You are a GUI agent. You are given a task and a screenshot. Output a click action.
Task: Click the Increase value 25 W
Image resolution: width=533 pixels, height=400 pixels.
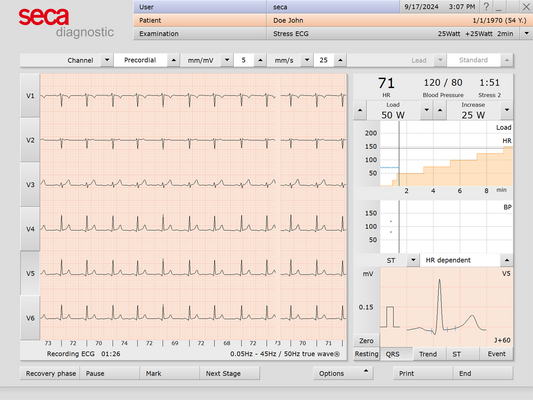pos(473,115)
